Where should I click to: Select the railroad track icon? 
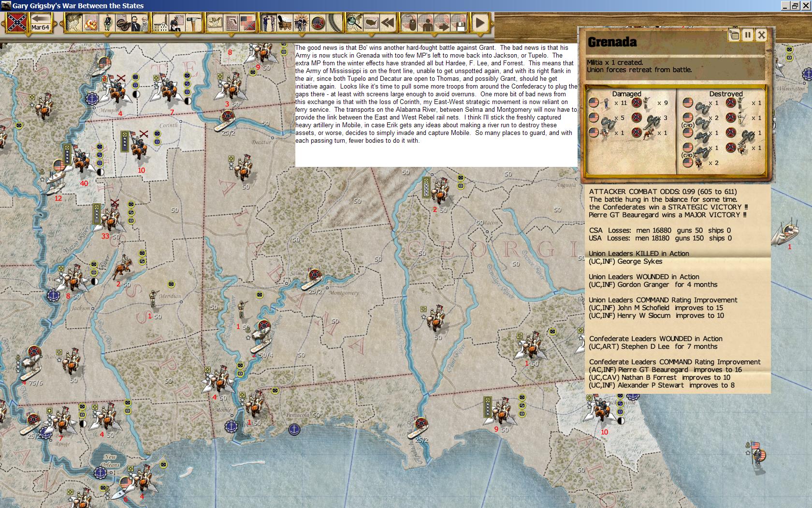pyautogui.click(x=334, y=23)
